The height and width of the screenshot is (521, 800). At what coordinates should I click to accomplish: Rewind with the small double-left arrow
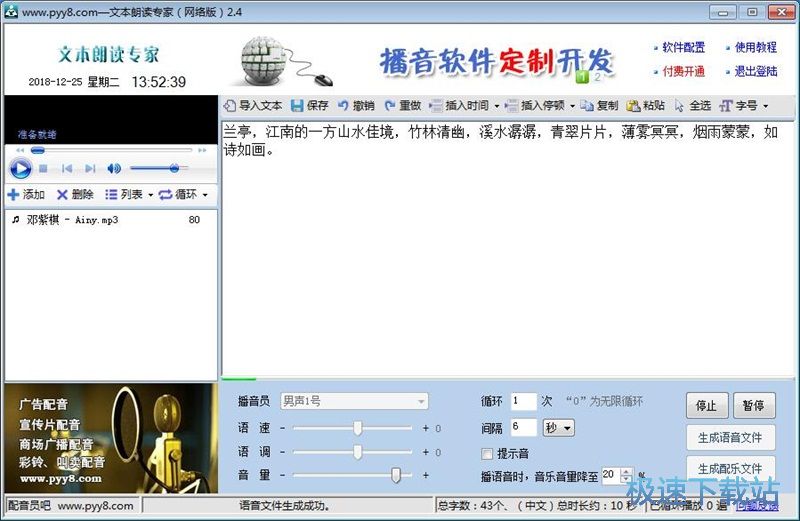pyautogui.click(x=20, y=150)
